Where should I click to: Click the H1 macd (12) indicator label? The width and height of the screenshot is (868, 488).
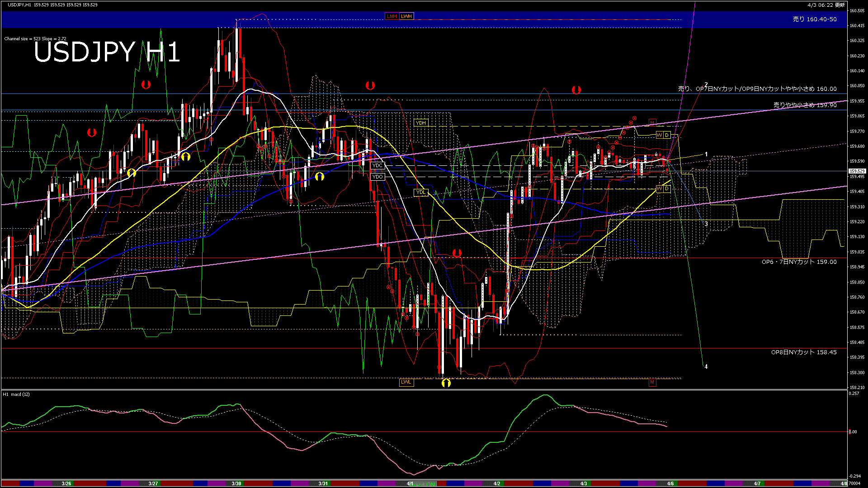pos(17,394)
